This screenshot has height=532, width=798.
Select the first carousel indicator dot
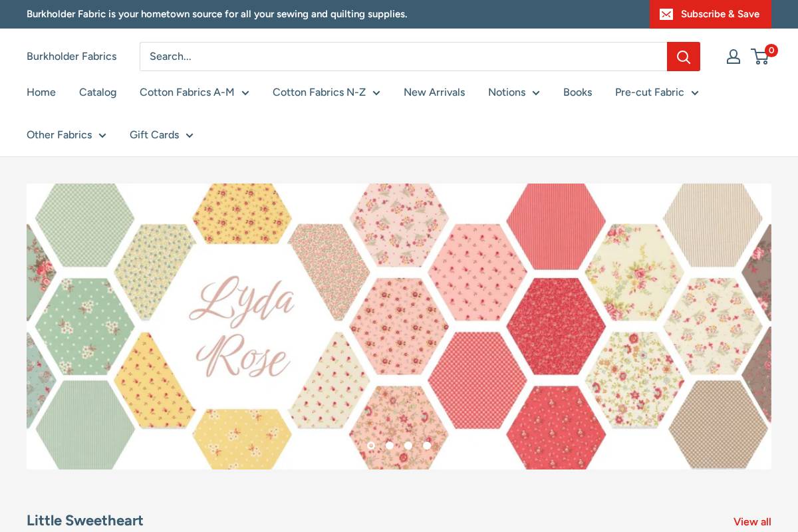(371, 446)
